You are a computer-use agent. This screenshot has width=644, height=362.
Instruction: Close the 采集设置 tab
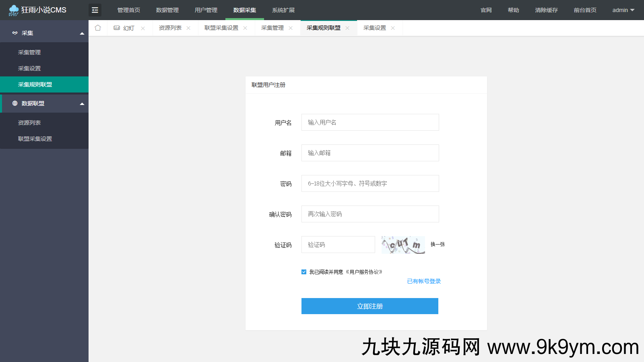tap(393, 28)
